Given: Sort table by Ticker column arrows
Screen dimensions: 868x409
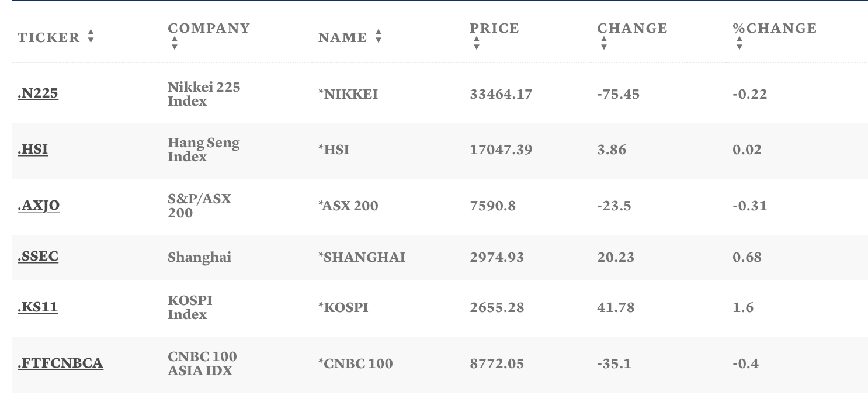Looking at the screenshot, I should [91, 37].
